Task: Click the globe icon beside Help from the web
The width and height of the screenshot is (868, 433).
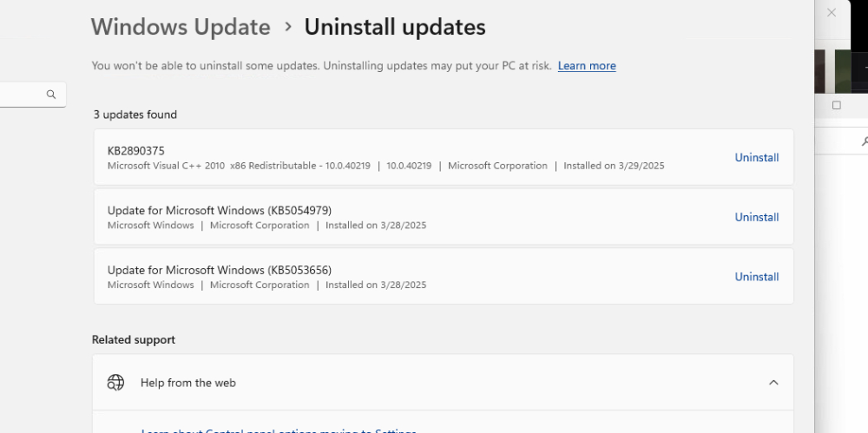Action: point(115,383)
